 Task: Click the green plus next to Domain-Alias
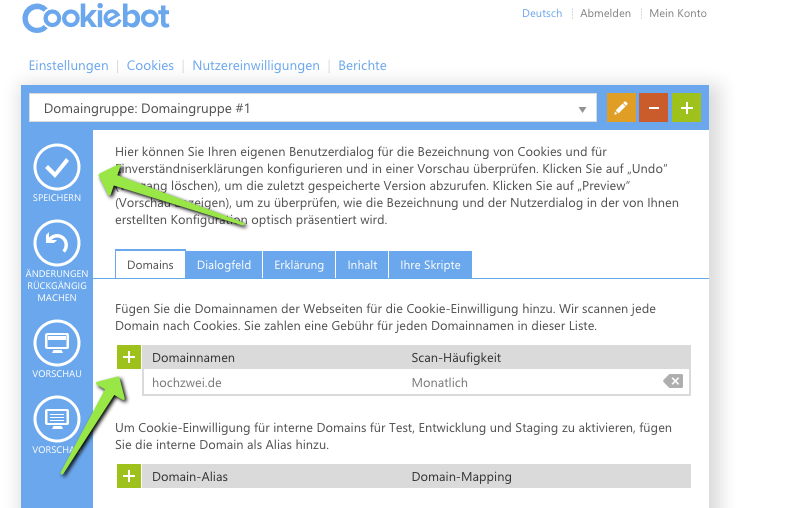click(129, 477)
